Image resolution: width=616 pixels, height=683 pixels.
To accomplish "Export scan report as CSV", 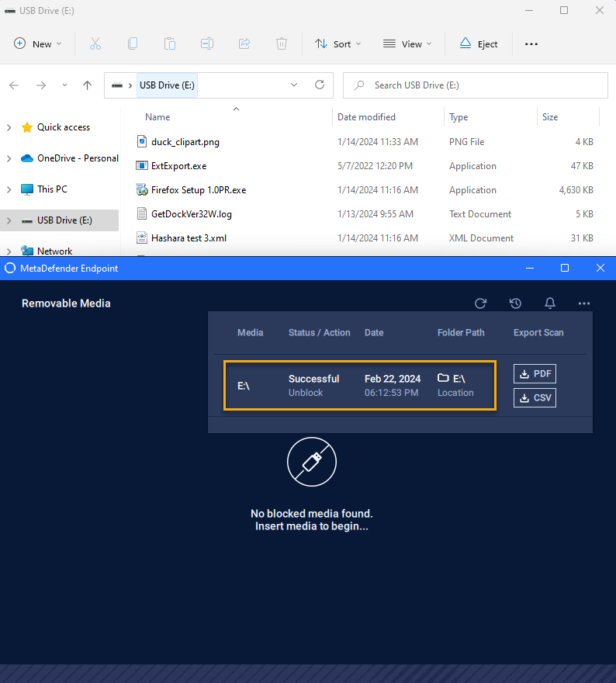I will pyautogui.click(x=535, y=397).
